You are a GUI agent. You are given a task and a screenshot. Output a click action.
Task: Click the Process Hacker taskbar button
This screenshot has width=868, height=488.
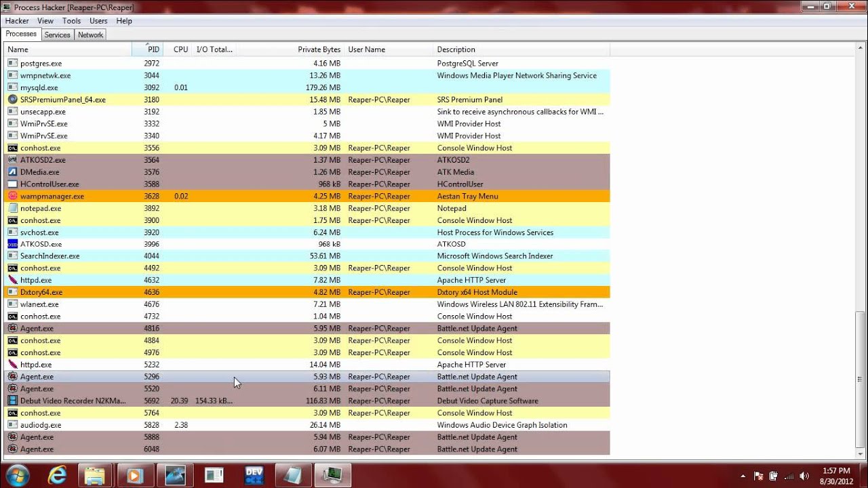pyautogui.click(x=332, y=475)
